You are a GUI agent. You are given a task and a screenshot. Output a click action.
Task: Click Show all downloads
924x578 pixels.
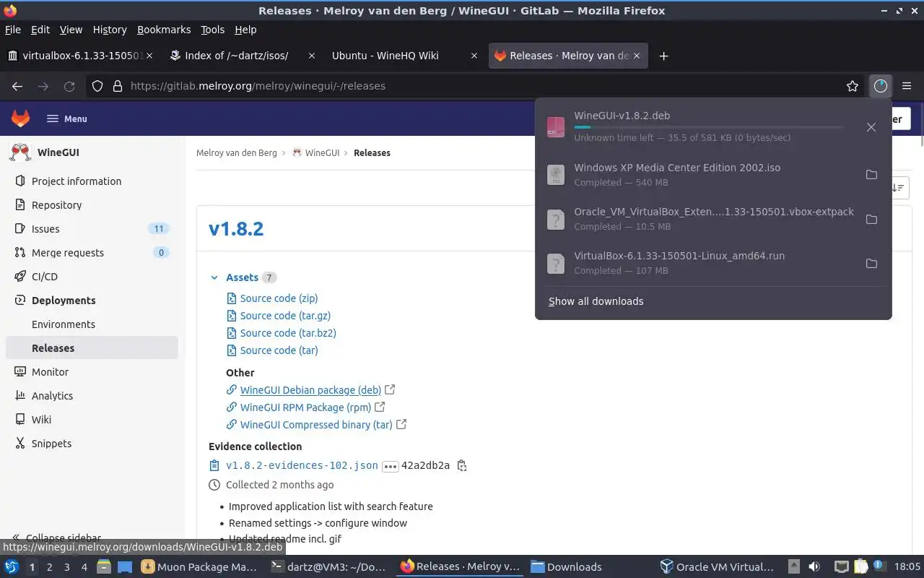(x=596, y=301)
